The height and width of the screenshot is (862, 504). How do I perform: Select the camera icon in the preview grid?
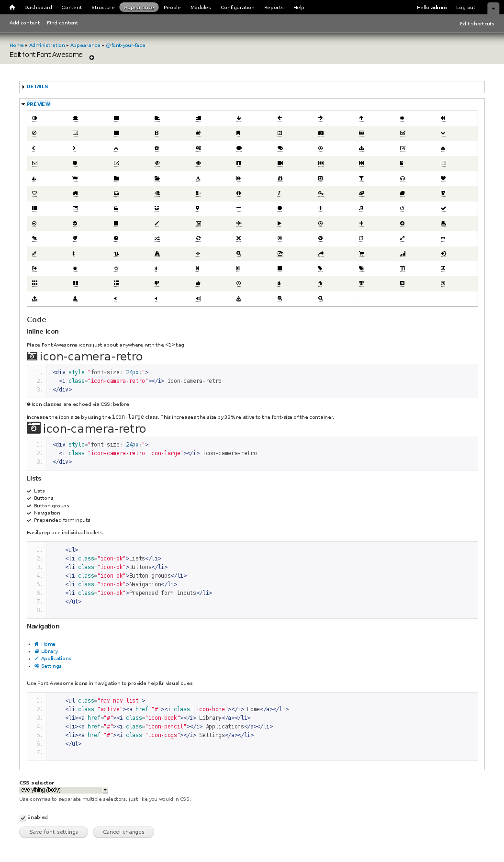pyautogui.click(x=321, y=134)
